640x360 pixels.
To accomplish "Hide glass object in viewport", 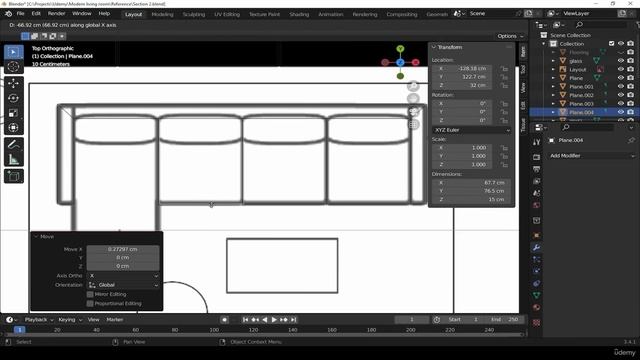I will pos(621,61).
